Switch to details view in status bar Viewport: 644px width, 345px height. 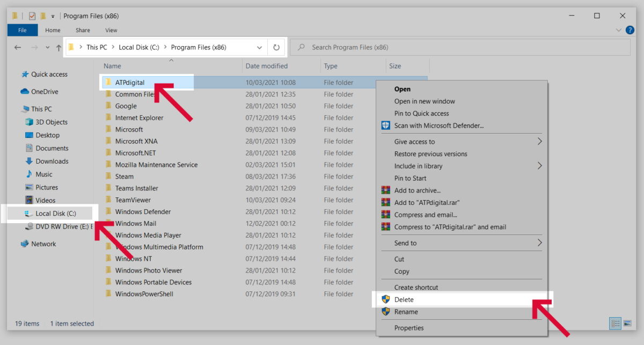[x=616, y=323]
